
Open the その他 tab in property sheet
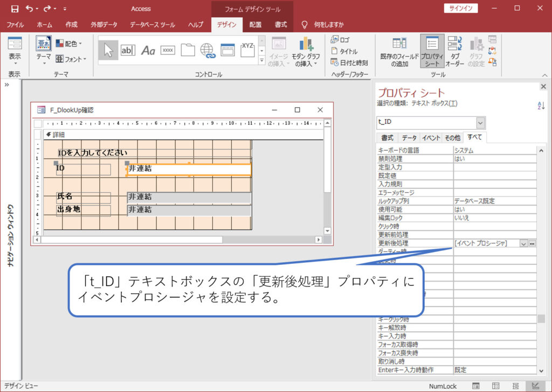[452, 138]
